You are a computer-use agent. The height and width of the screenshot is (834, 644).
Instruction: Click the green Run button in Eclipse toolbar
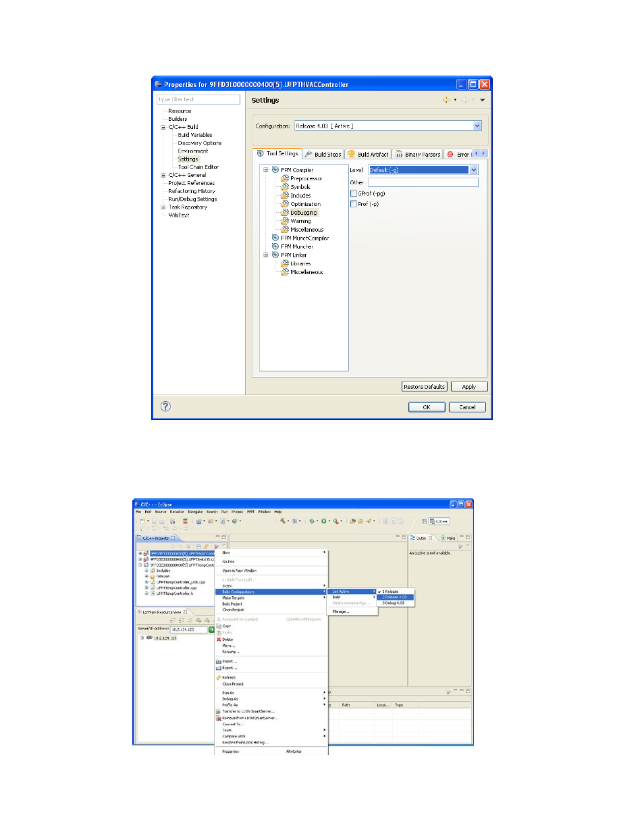[324, 521]
